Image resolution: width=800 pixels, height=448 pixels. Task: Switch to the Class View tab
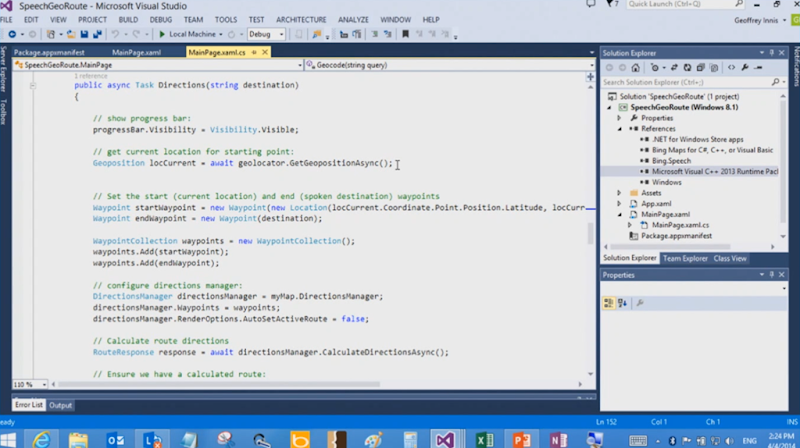click(x=730, y=259)
